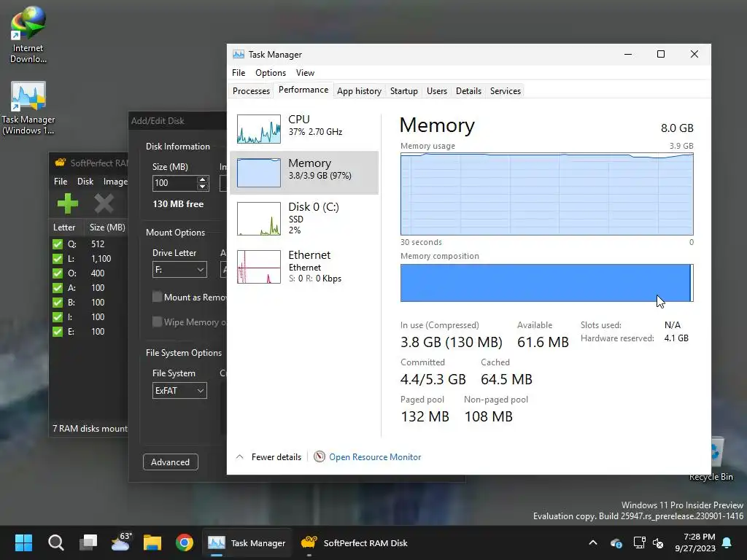Image resolution: width=747 pixels, height=560 pixels.
Task: Open the File System ExFAT dropdown
Action: [x=179, y=391]
